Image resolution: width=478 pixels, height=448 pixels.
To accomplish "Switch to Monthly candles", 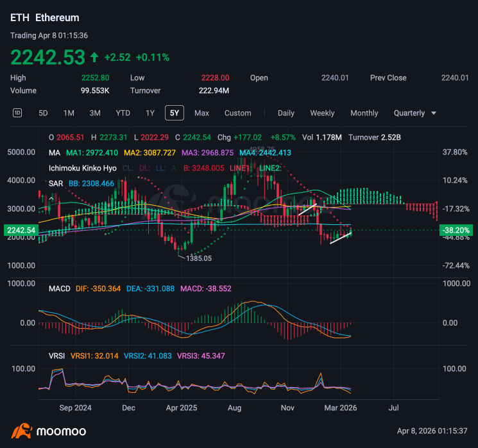I will tap(364, 113).
